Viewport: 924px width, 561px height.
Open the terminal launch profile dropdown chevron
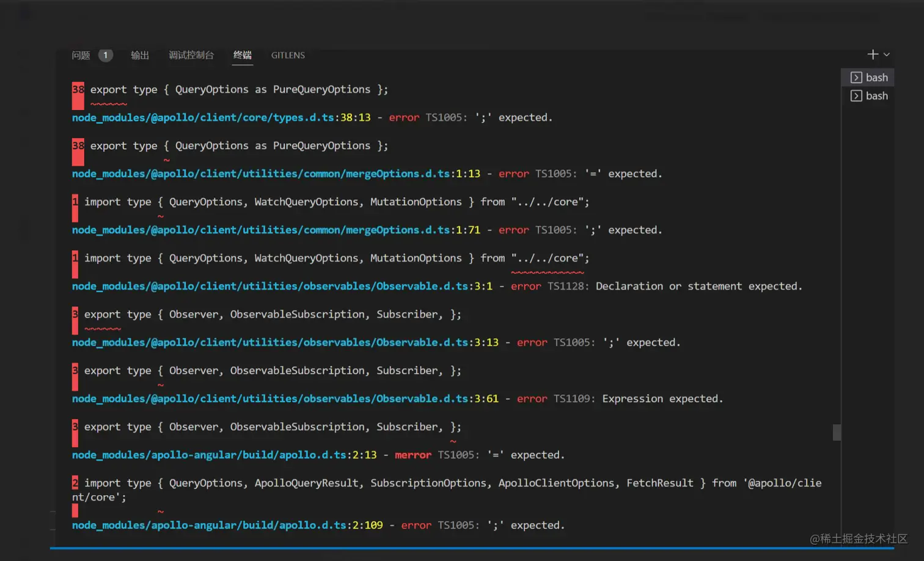[x=887, y=54]
